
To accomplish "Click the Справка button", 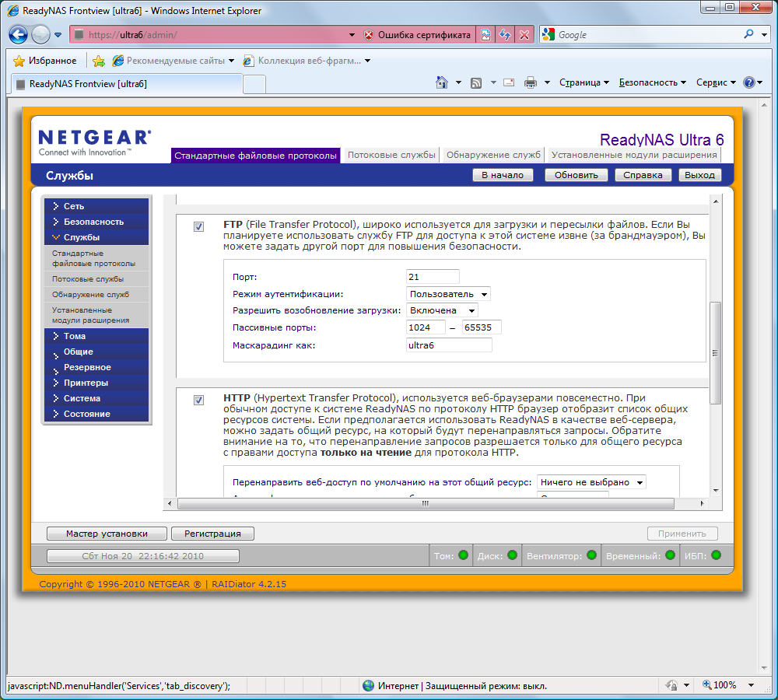I will point(643,175).
